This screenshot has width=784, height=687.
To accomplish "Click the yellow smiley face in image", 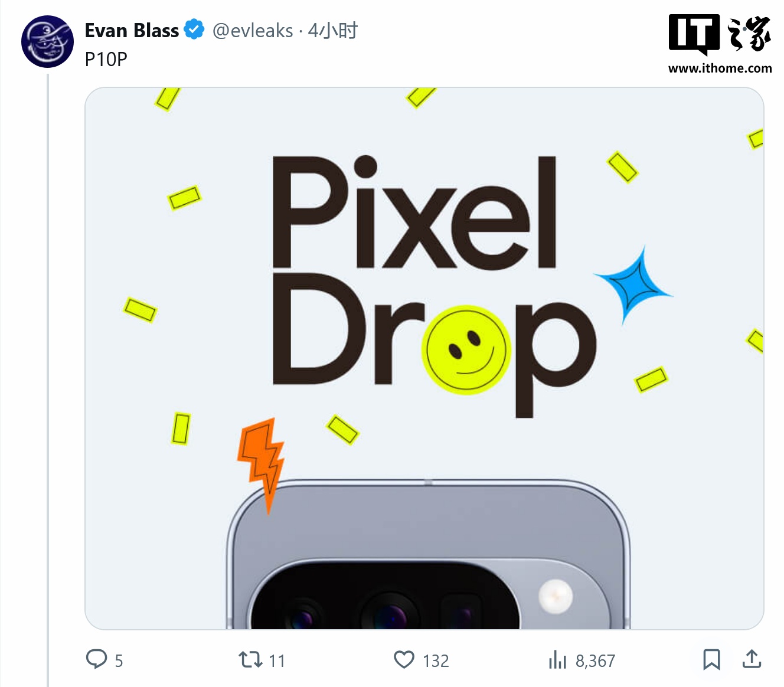I will pos(466,349).
